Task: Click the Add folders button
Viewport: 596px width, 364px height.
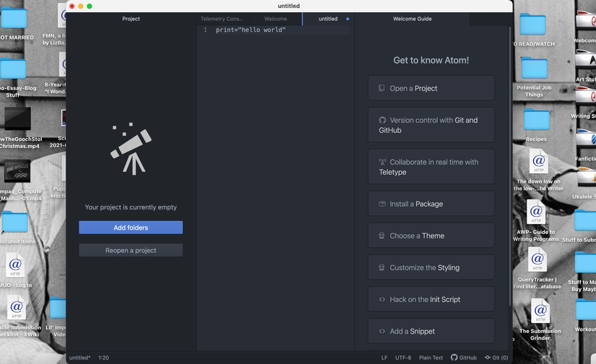Action: point(131,227)
